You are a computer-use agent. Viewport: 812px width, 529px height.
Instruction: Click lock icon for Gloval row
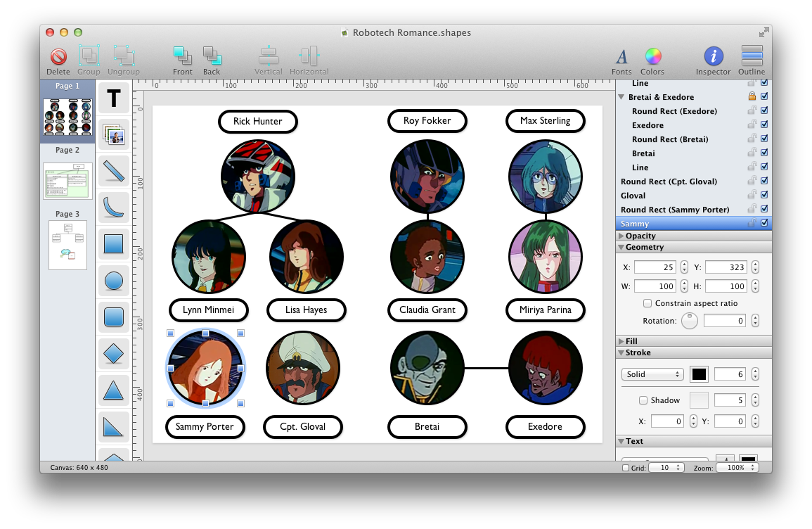pos(752,195)
